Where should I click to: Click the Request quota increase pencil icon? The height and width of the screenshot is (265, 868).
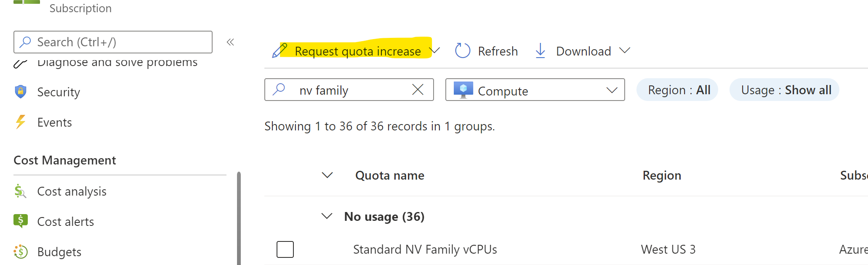[x=280, y=50]
